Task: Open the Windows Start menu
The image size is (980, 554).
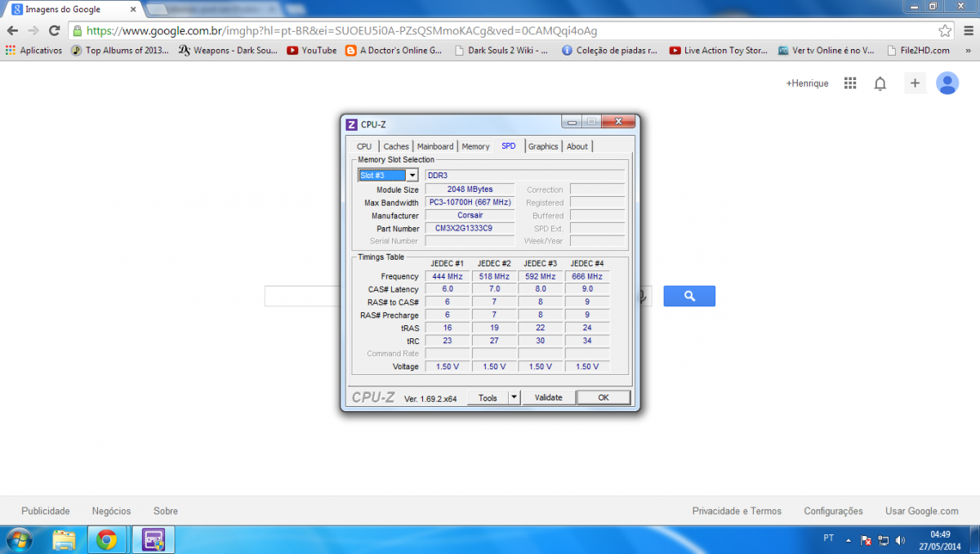Action: (19, 540)
